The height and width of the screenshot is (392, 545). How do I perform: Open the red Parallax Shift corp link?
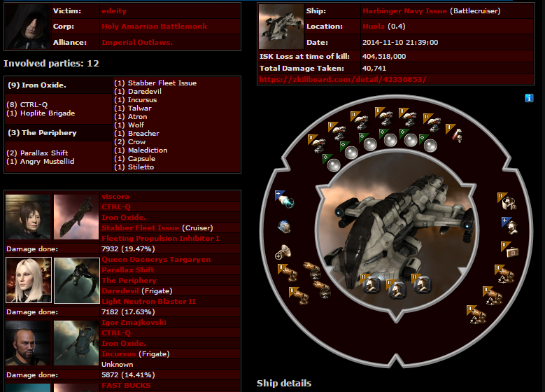point(127,270)
